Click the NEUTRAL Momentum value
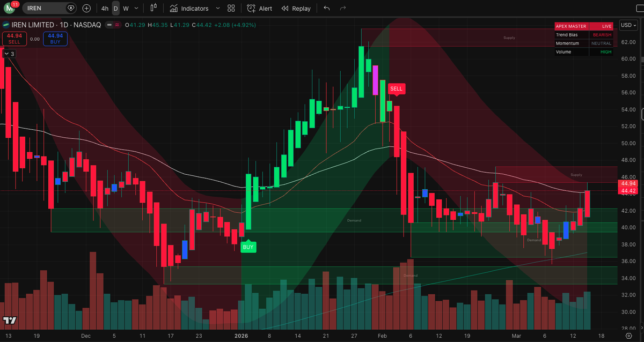This screenshot has width=644, height=342. click(601, 43)
